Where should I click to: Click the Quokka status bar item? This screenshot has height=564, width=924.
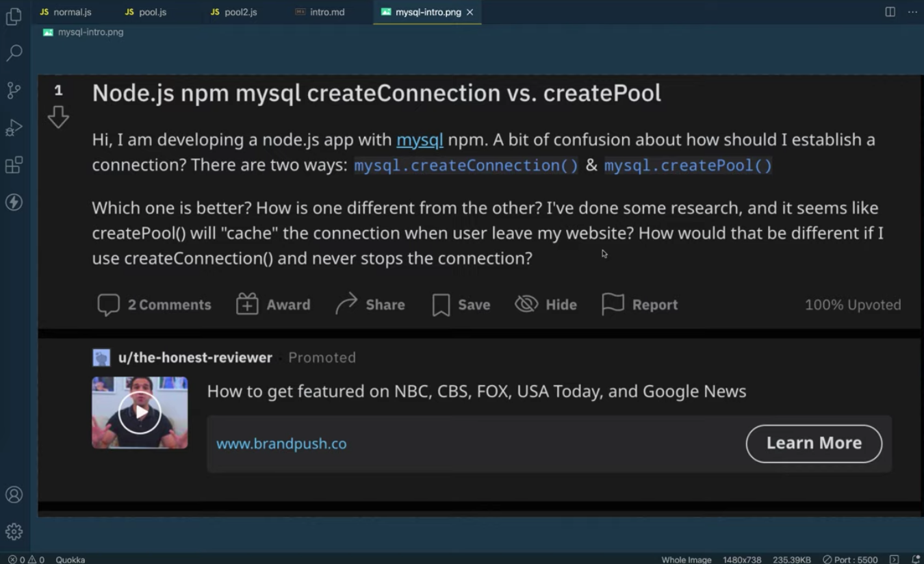[70, 559]
